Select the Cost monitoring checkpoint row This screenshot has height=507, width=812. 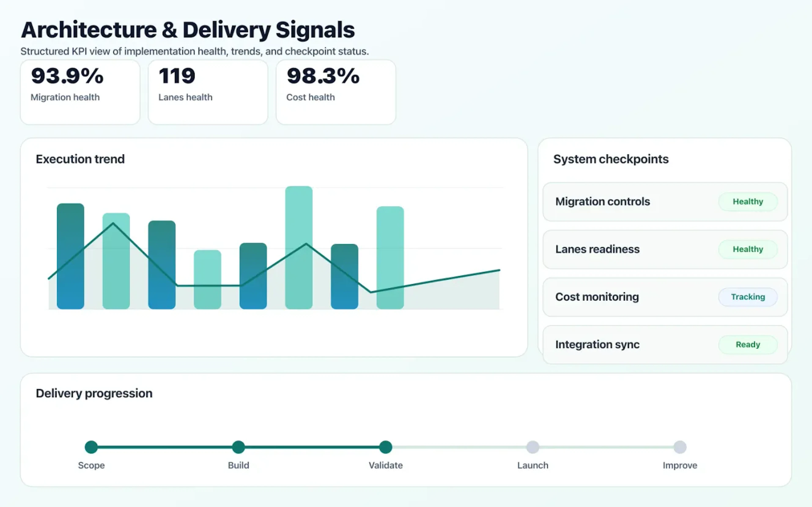(x=638, y=297)
